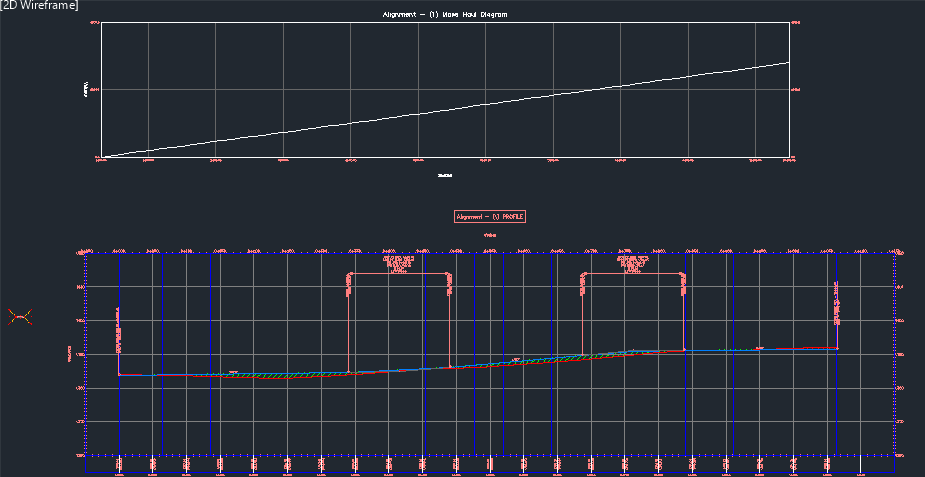Click the boxed Alignment (1) PROFILE title
The height and width of the screenshot is (477, 925).
click(x=490, y=216)
